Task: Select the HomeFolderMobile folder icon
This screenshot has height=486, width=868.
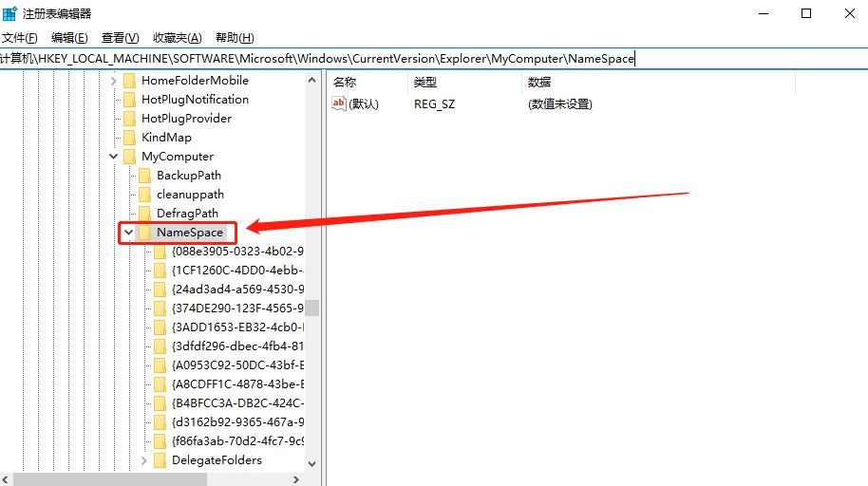Action: [129, 81]
